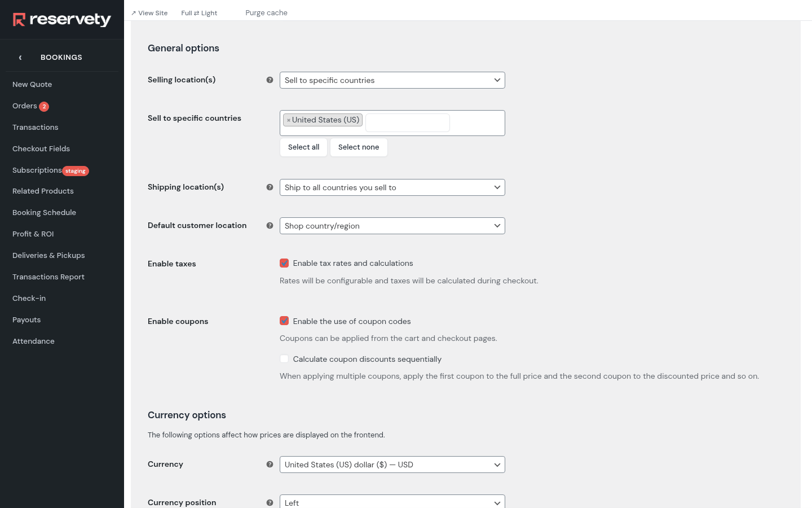Toggle Enable tax rates and calculations
This screenshot has height=508, width=812.
pos(284,263)
